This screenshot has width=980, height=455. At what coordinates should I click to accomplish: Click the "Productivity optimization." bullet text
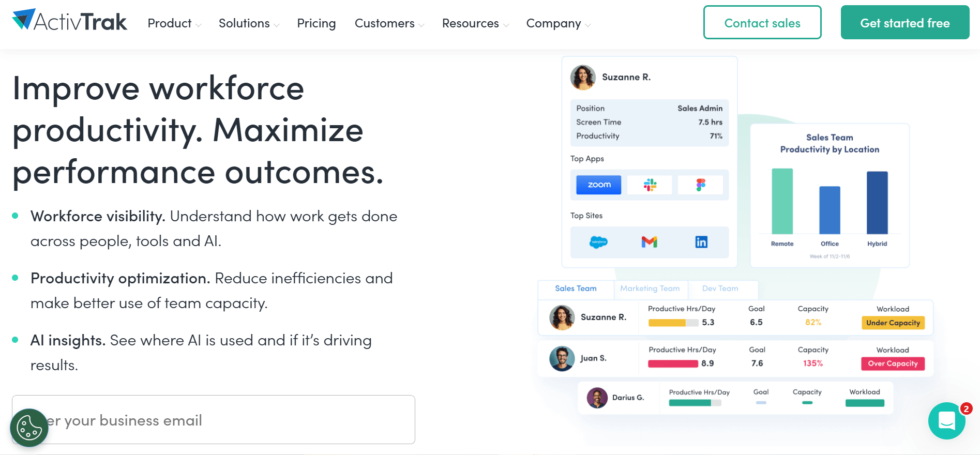click(x=120, y=278)
